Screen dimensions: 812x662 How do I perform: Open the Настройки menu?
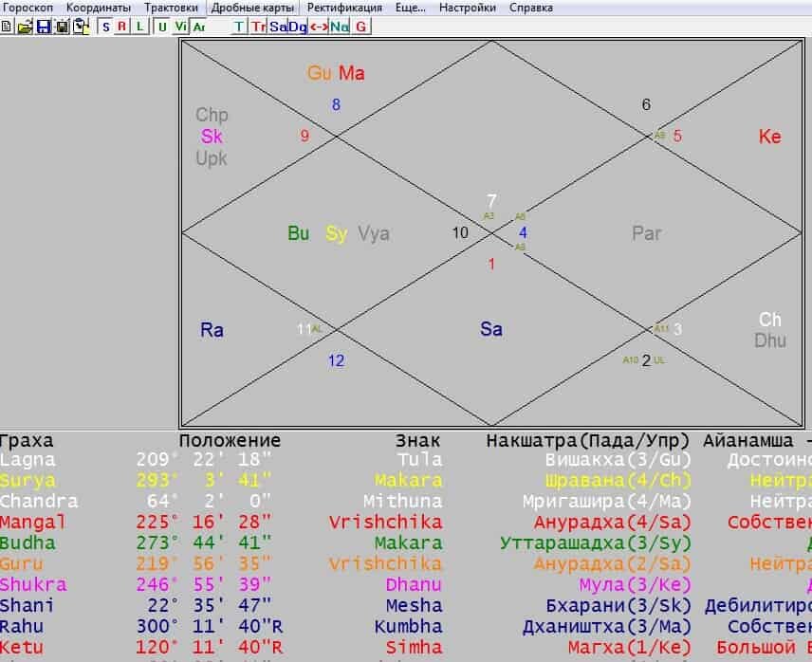(467, 8)
